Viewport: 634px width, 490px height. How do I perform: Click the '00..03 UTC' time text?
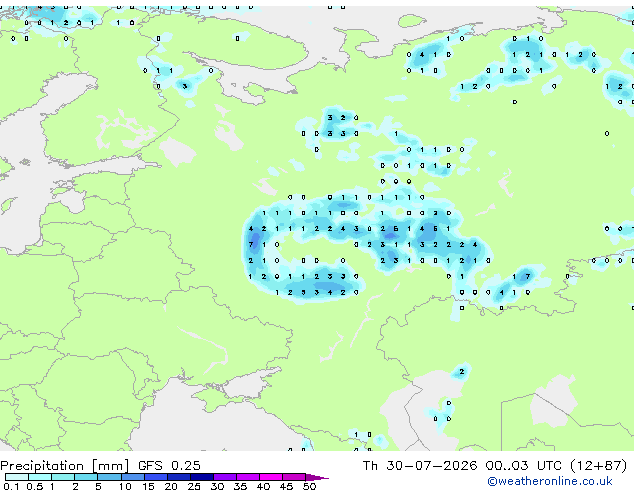[523, 466]
